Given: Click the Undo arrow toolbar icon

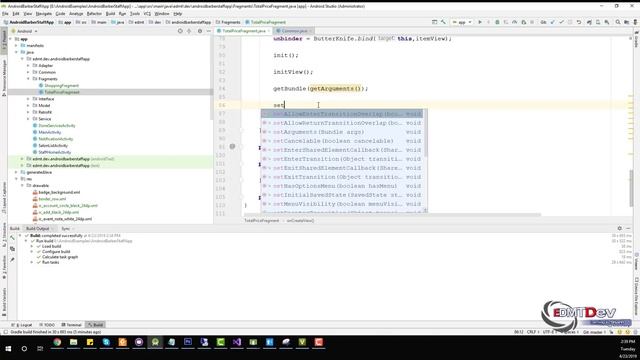Looking at the screenshot, I should click(579, 22).
